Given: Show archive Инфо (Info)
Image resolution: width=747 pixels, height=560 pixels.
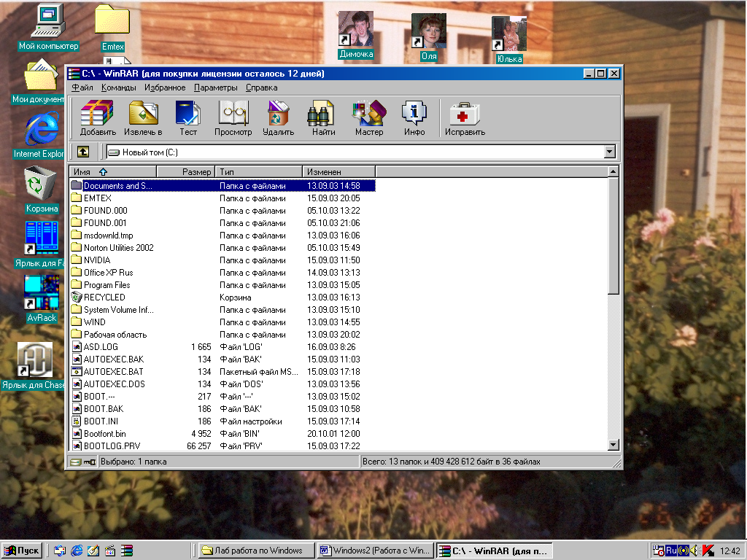Looking at the screenshot, I should point(414,117).
